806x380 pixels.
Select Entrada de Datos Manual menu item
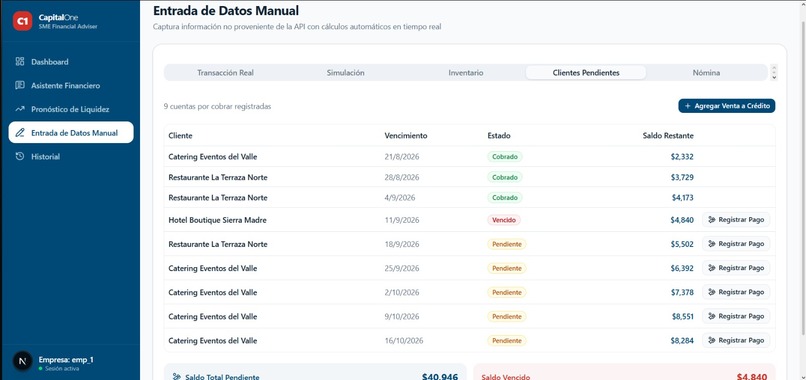[x=71, y=133]
